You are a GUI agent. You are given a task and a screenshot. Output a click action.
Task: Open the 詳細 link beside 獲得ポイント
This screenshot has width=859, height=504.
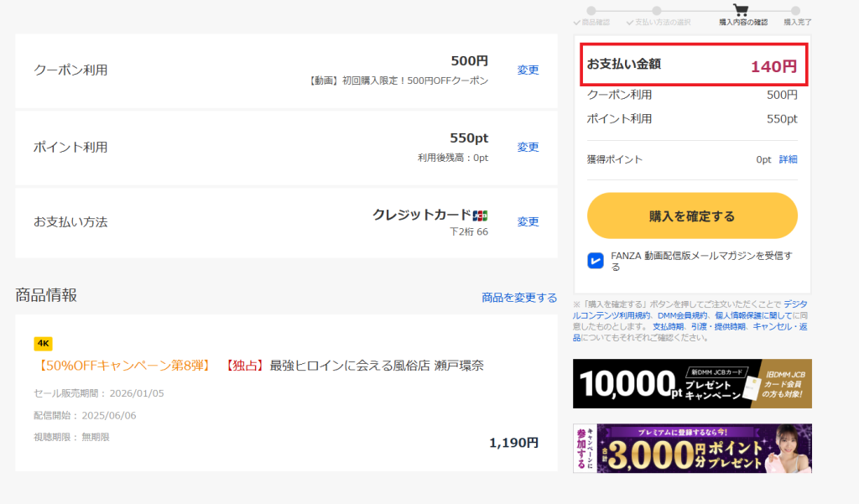[787, 159]
